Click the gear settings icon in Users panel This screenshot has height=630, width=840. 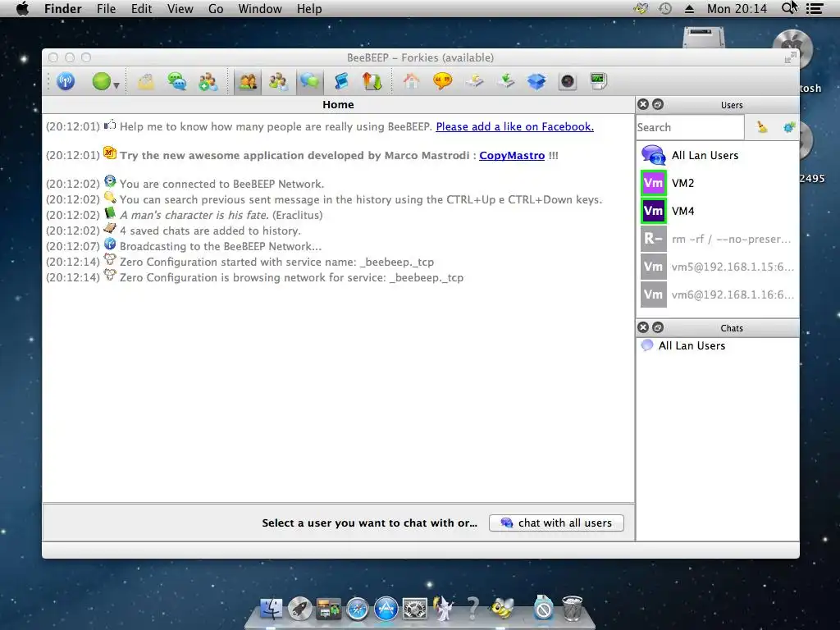(788, 127)
